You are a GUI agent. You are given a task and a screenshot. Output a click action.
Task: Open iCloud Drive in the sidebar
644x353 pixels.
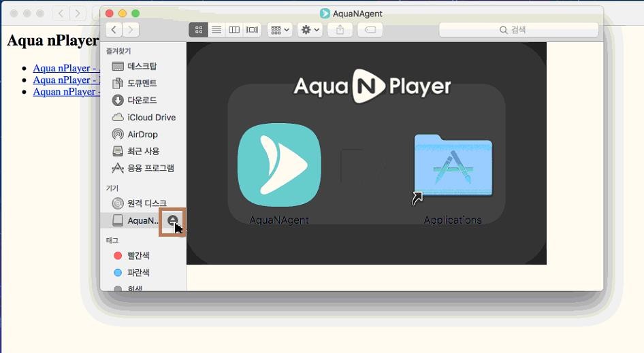[x=142, y=118]
